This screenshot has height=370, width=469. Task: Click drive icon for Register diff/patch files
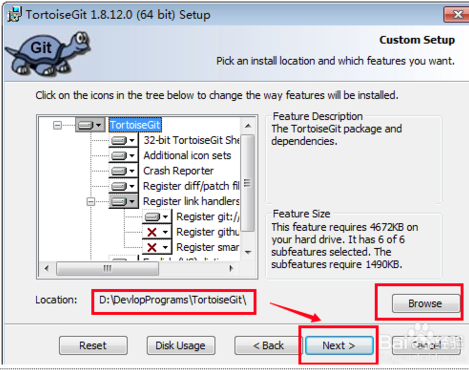click(123, 186)
